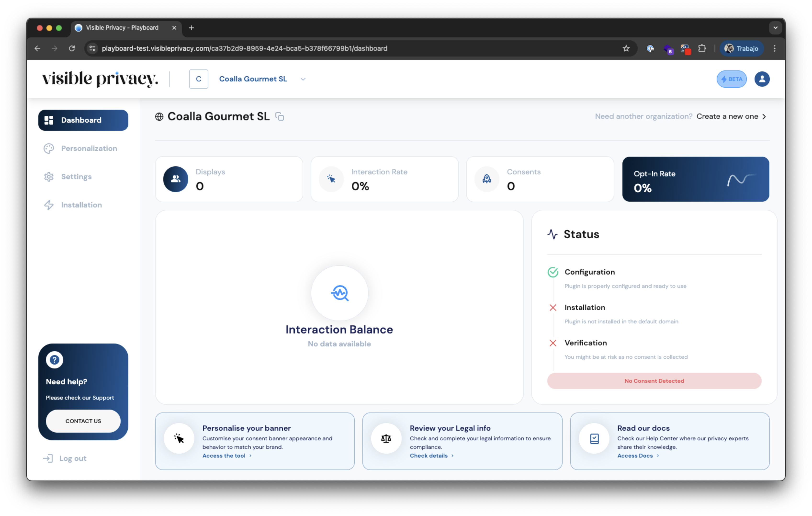Click the Interaction Rate cursor icon
Screen dimensions: 812x516
[331, 179]
